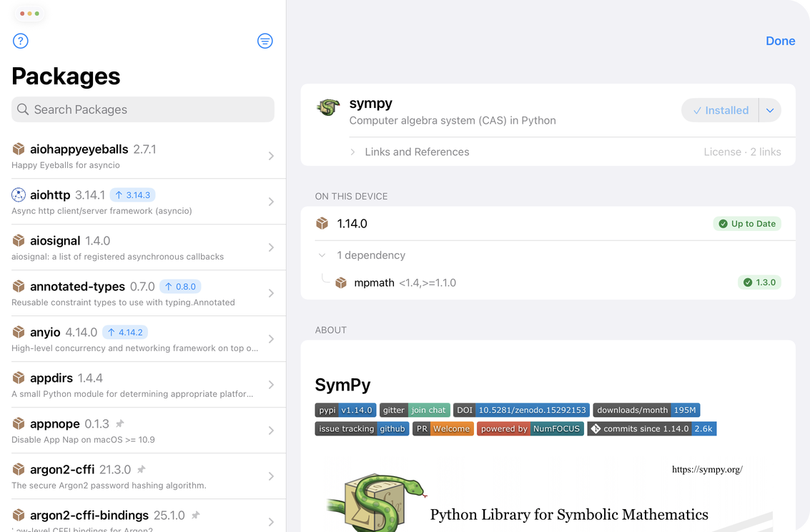Click the mpmath dependency box icon
The image size is (810, 532).
click(341, 282)
